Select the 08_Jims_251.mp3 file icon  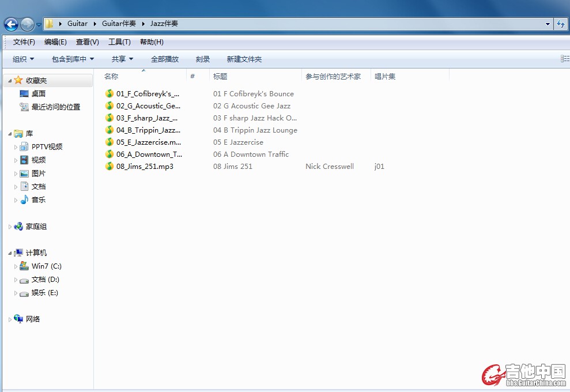click(x=110, y=166)
